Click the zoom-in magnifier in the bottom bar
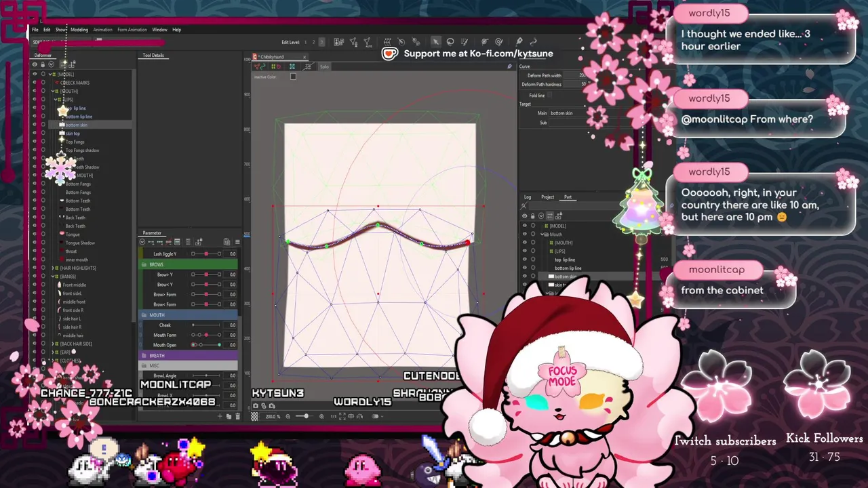Viewport: 868px width, 488px height. click(321, 416)
